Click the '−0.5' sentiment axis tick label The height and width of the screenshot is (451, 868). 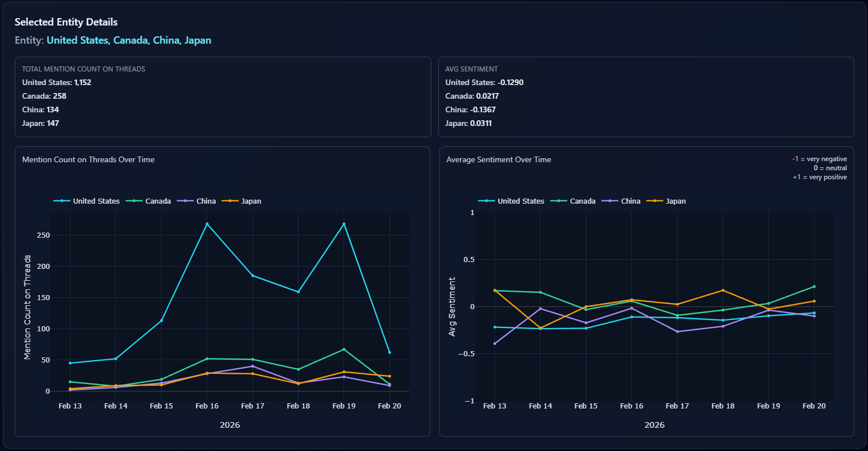coord(466,353)
